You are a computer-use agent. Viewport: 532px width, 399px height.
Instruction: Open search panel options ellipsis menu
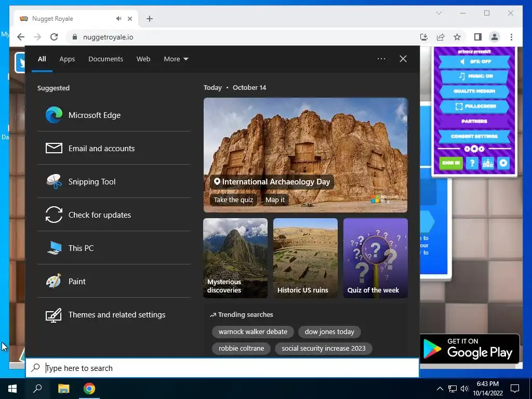(381, 59)
